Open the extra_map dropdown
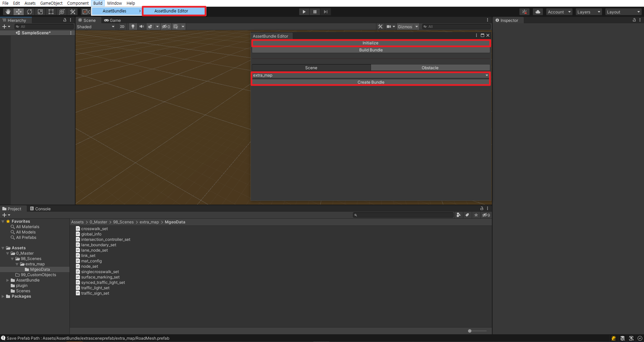The width and height of the screenshot is (644, 342). pos(371,75)
